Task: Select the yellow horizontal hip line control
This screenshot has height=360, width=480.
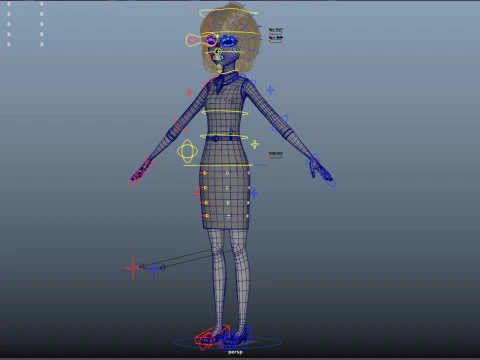Action: point(218,165)
